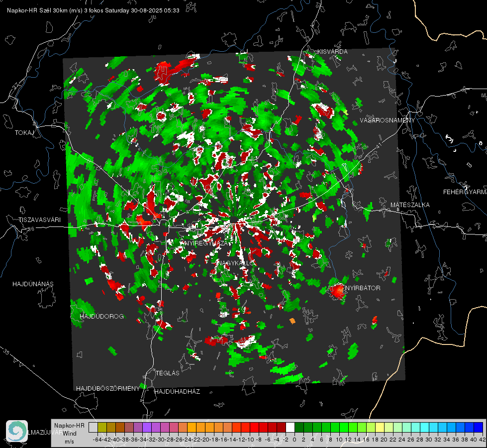Pick the bright green 10 m/s legend swatch
Image resolution: width=487 pixels, height=448 pixels.
tap(344, 427)
